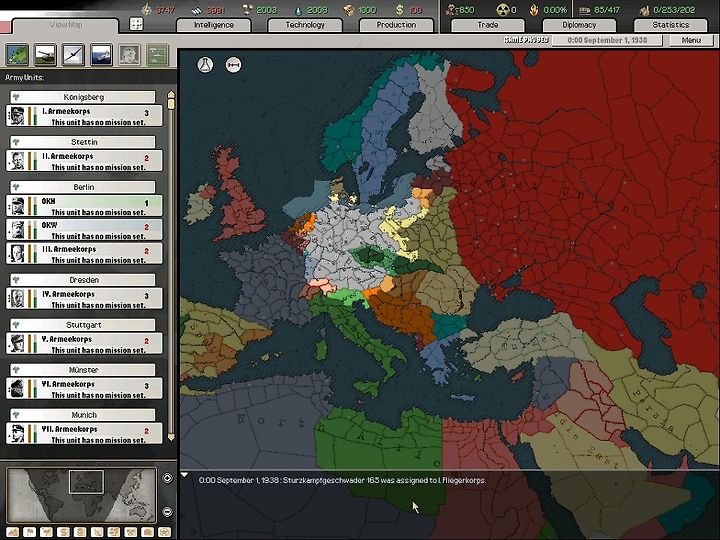Click the small grid icon beside View Map

click(x=136, y=24)
